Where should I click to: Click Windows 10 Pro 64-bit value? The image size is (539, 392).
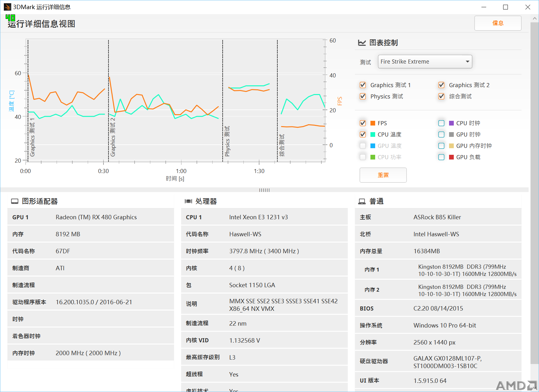click(x=445, y=326)
